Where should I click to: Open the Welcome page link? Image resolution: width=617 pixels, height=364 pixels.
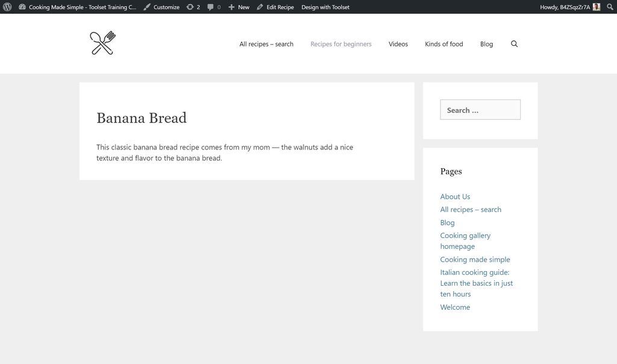pyautogui.click(x=455, y=307)
